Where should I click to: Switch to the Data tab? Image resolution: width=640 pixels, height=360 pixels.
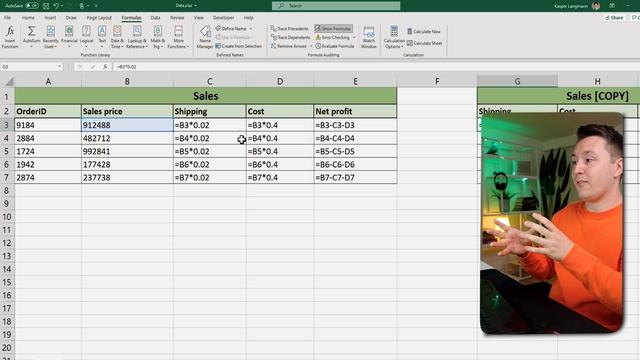pyautogui.click(x=155, y=18)
